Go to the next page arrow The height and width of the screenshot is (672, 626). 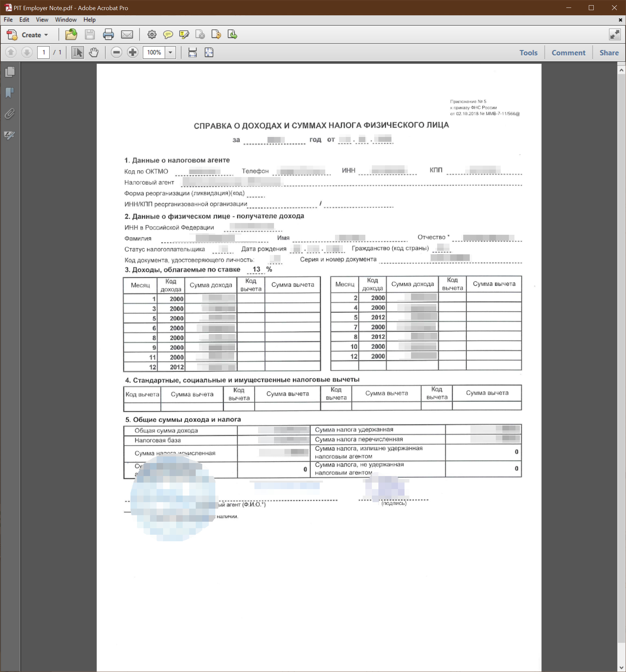pyautogui.click(x=27, y=52)
